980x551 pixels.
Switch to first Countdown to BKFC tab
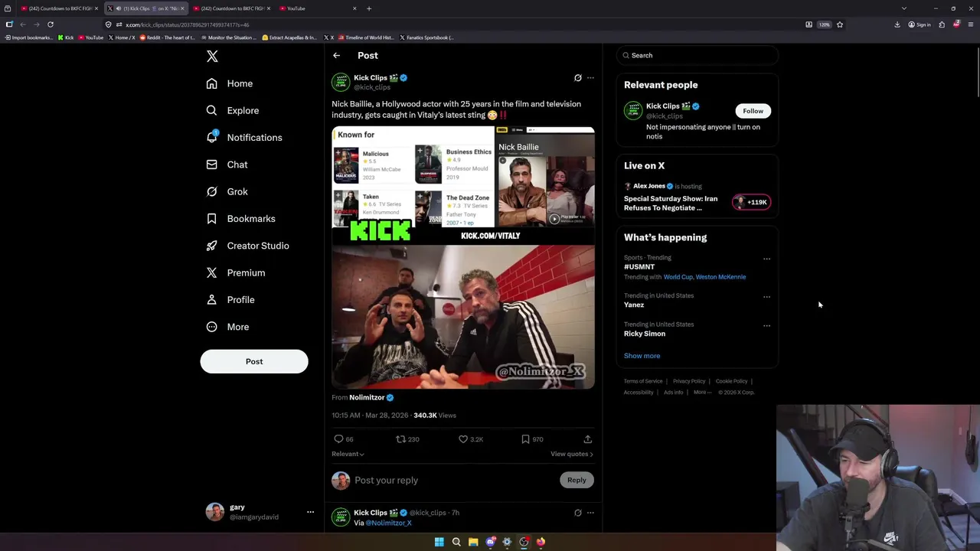[58, 8]
